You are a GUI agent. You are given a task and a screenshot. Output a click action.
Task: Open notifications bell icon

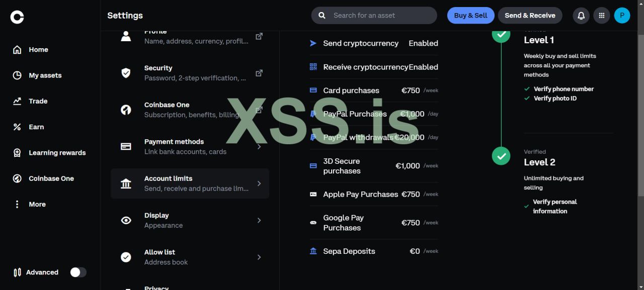tap(581, 16)
